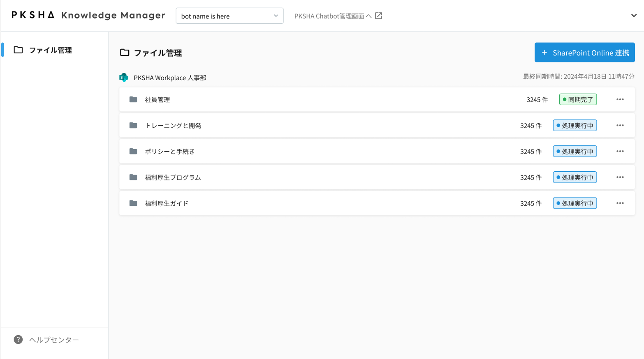Open the 福利厚生ガイド folder
644x359 pixels.
pos(377,203)
